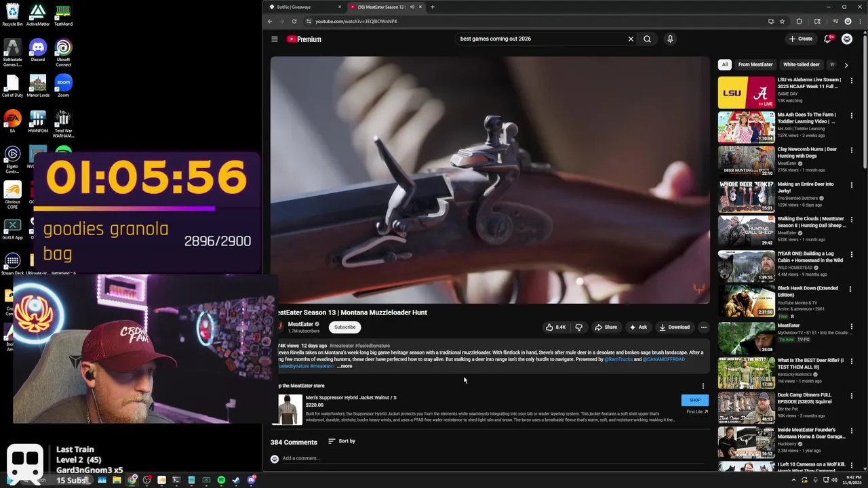Open a new browser tab
The image size is (868, 488).
click(432, 7)
